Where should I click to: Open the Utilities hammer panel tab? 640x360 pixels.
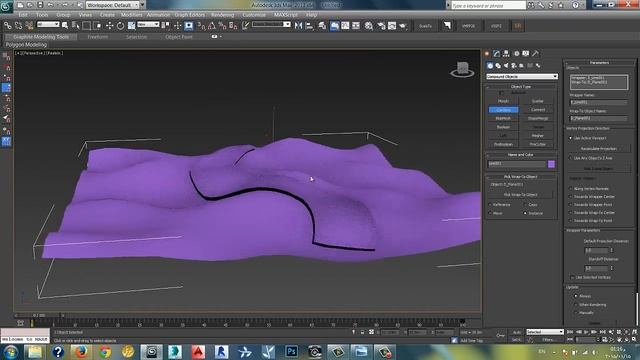535,53
